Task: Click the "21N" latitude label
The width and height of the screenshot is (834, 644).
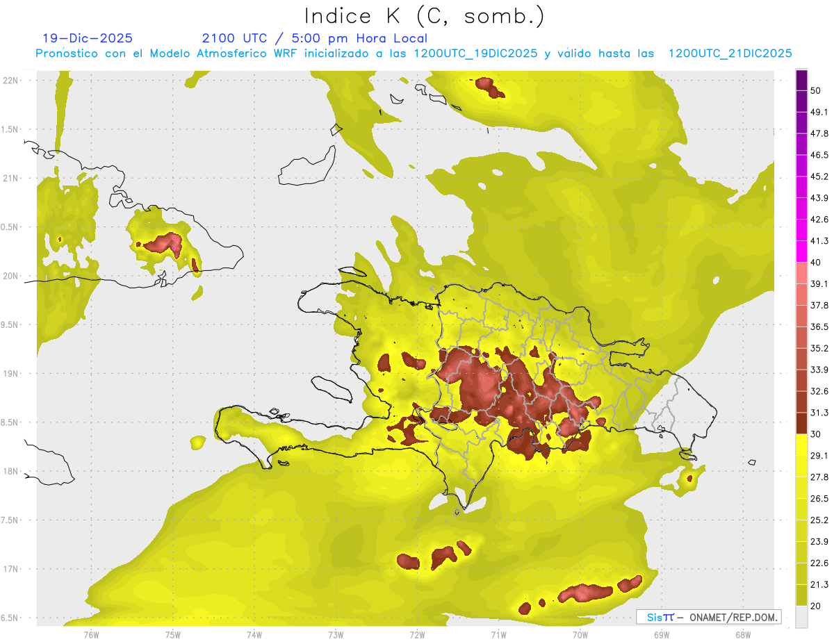Action: pyautogui.click(x=10, y=178)
